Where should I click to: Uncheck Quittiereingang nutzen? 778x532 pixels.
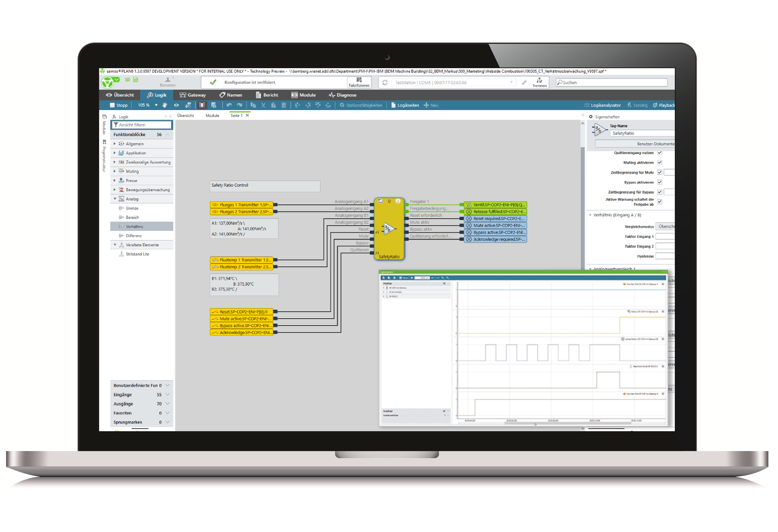pos(660,153)
